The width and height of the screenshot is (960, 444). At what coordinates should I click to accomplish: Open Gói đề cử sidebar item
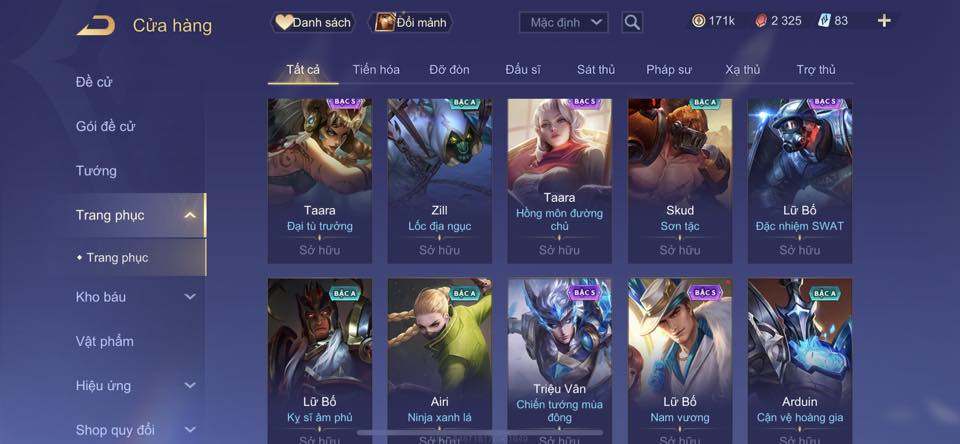click(105, 126)
